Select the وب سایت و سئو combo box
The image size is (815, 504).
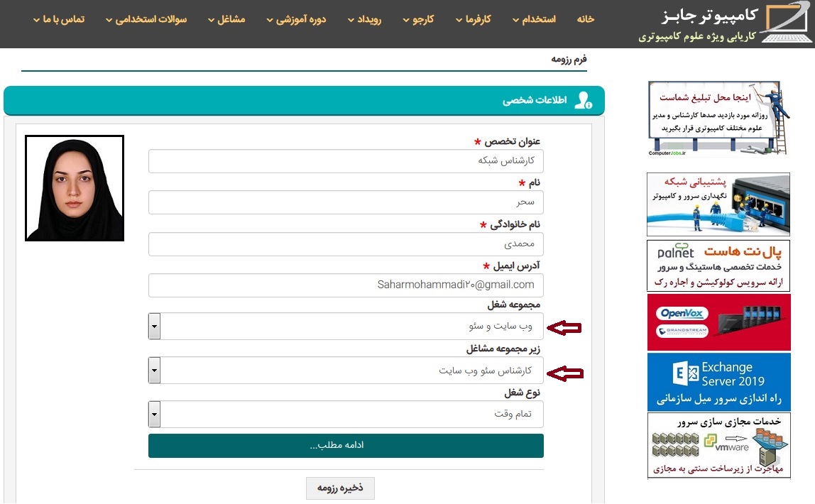(346, 327)
